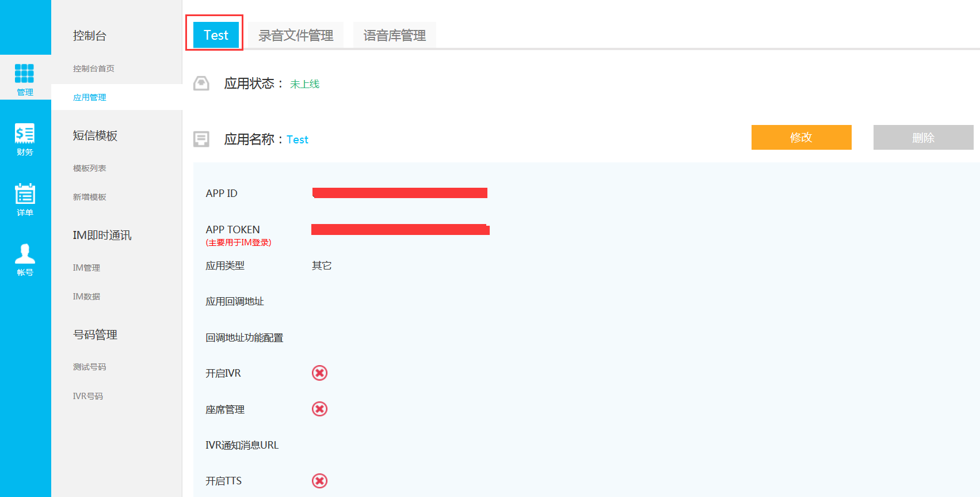
Task: Click the 回调地址功能配置 label
Action: click(x=245, y=337)
